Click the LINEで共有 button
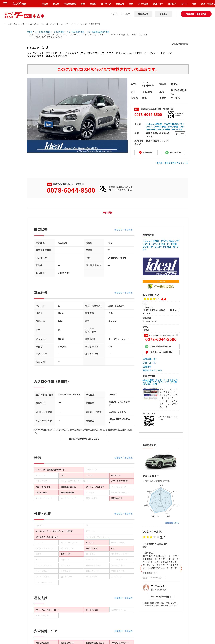The width and height of the screenshot is (215, 644). pyautogui.click(x=173, y=152)
